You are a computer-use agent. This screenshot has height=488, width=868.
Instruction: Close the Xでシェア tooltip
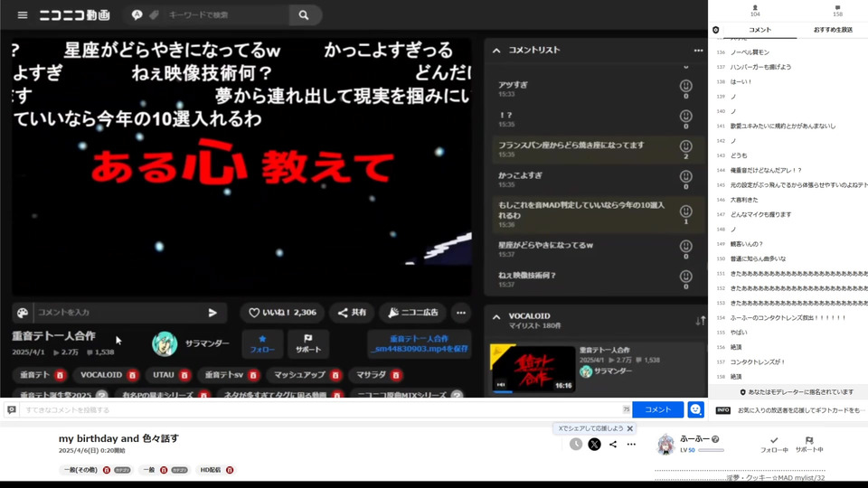coord(629,428)
